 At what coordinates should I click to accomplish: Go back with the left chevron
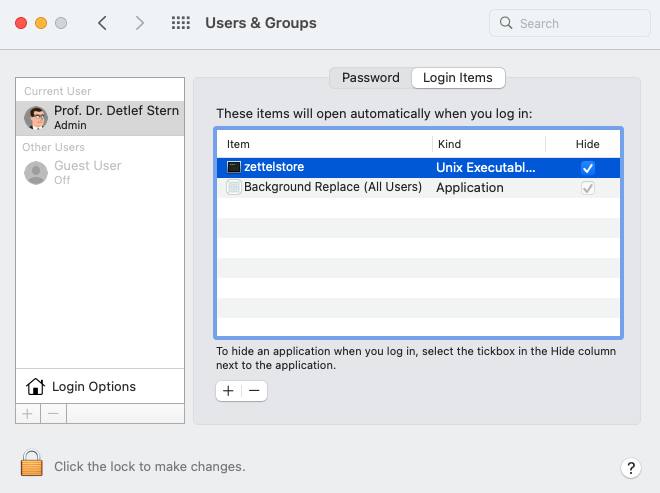(x=102, y=23)
